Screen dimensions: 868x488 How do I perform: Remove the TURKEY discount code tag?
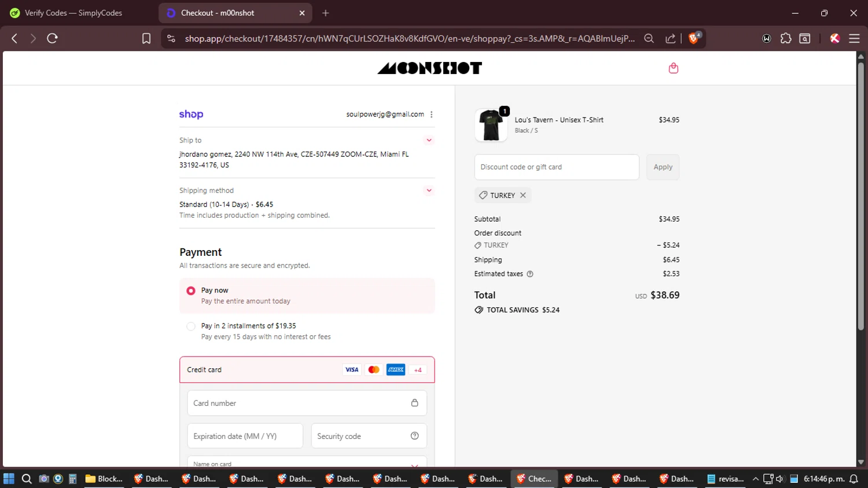pyautogui.click(x=523, y=196)
